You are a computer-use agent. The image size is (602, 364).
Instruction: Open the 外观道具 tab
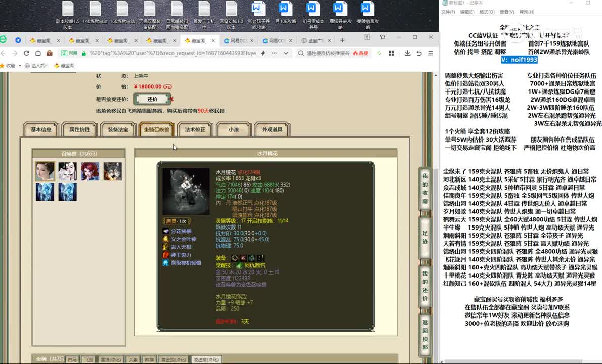point(272,129)
